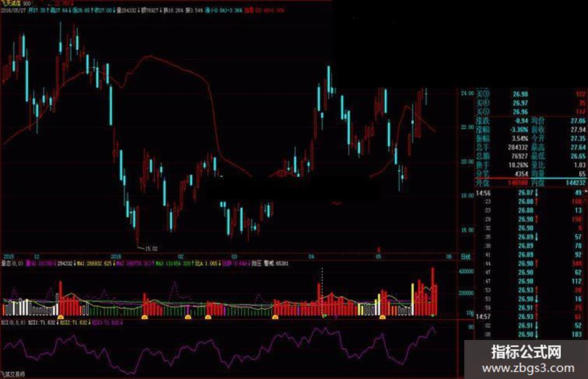Click the 14:56 tick row time

point(483,193)
